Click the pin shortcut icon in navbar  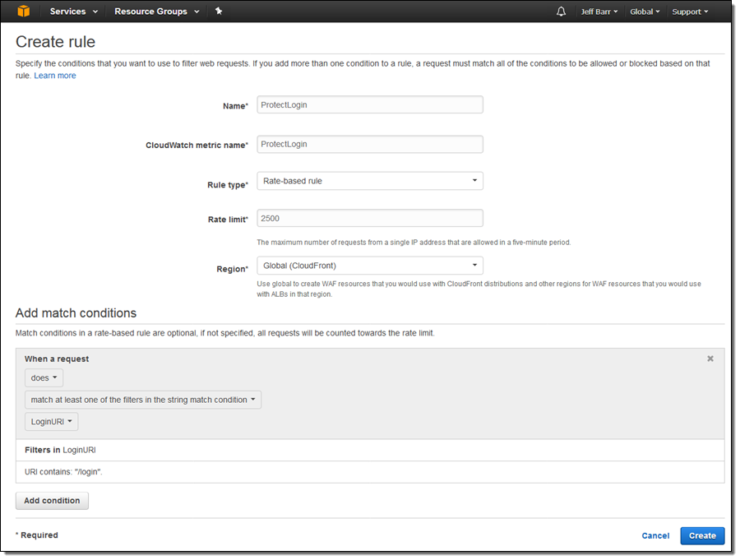(x=218, y=12)
